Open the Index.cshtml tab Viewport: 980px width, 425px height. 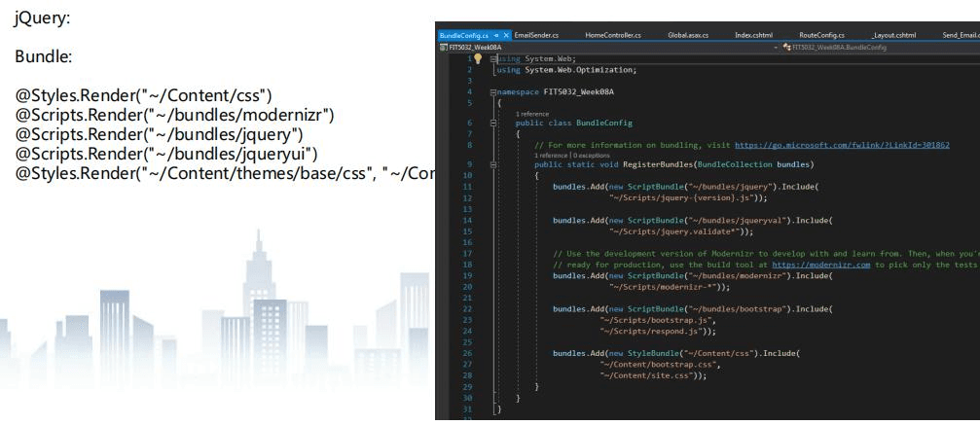point(754,35)
